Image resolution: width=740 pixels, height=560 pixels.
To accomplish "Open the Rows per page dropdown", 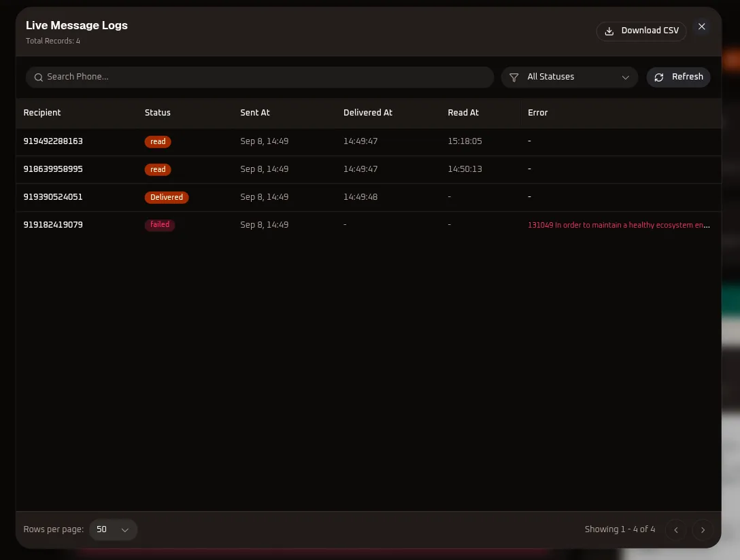I will 114,530.
